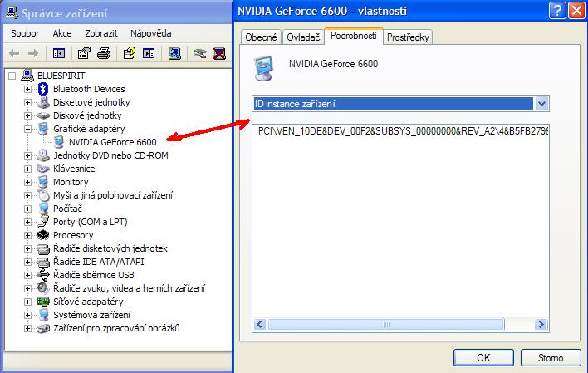This screenshot has height=373, width=588.
Task: Open Properties via the toolbar icon
Action: click(x=85, y=53)
